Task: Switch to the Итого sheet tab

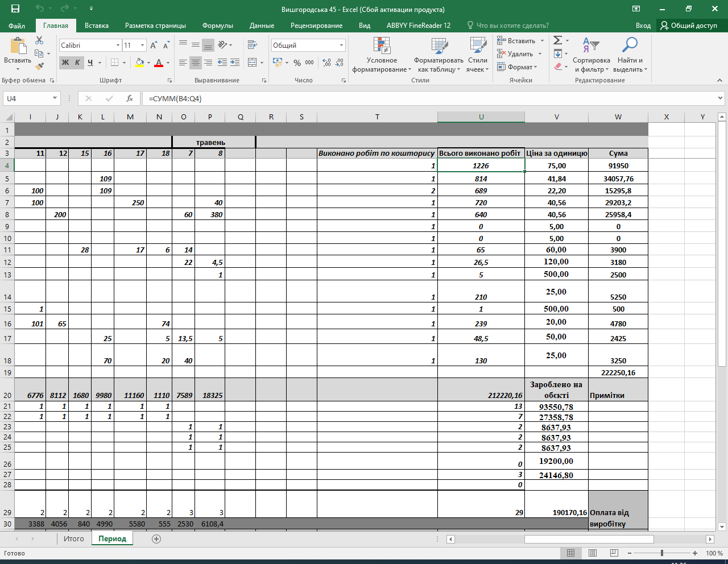Action: point(73,538)
